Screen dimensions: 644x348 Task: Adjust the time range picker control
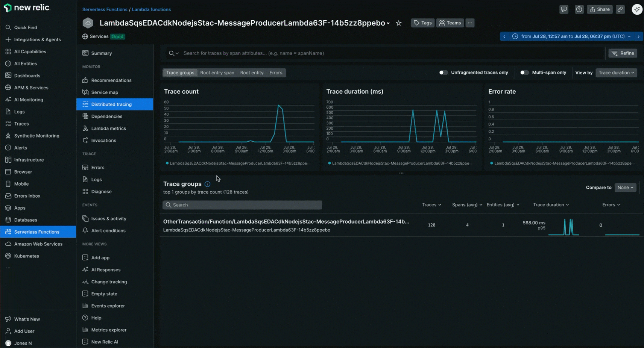tap(572, 36)
